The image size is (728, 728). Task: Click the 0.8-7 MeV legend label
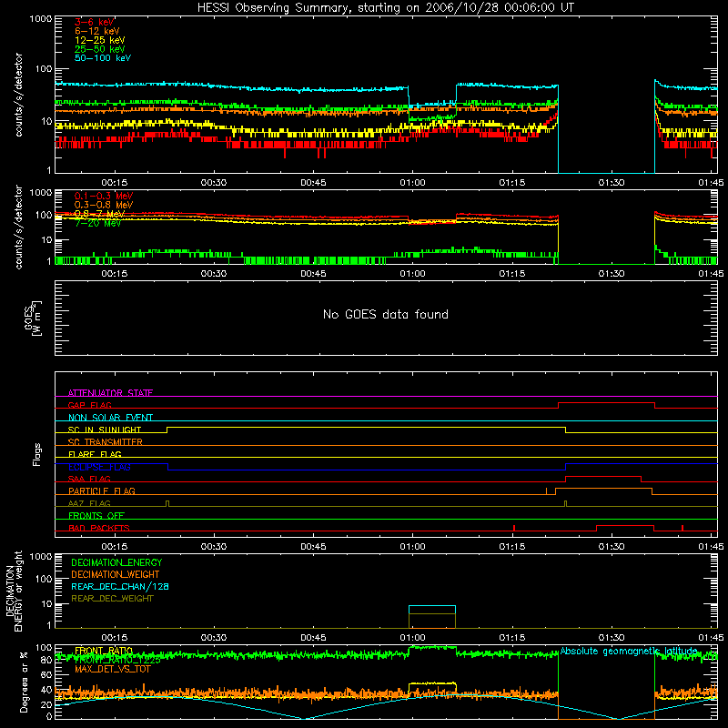(x=100, y=214)
